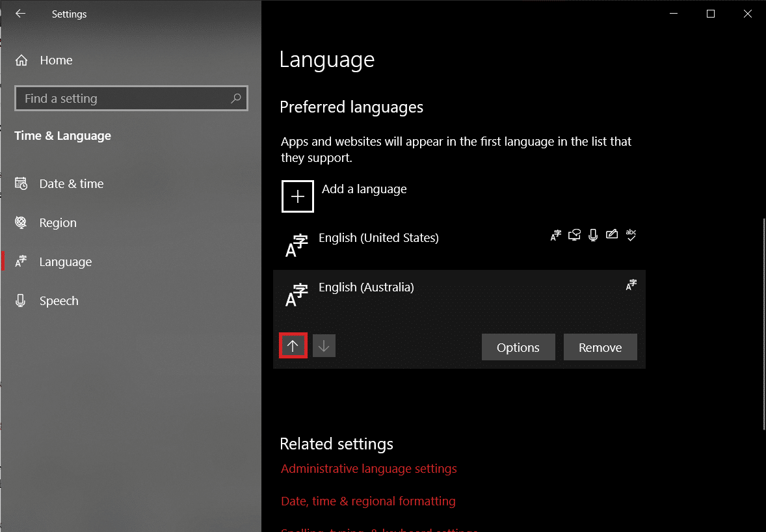Click text-to-speech icon for English US
Screen dimensions: 766x532
(x=574, y=235)
